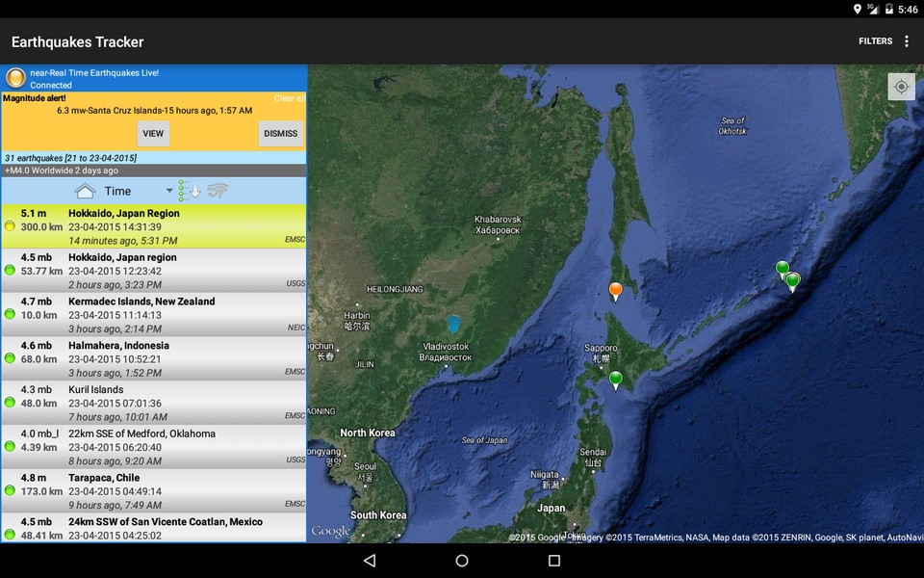Select the Kermadec Islands, New Zealand earthquake
This screenshot has height=578, width=924.
tap(154, 315)
